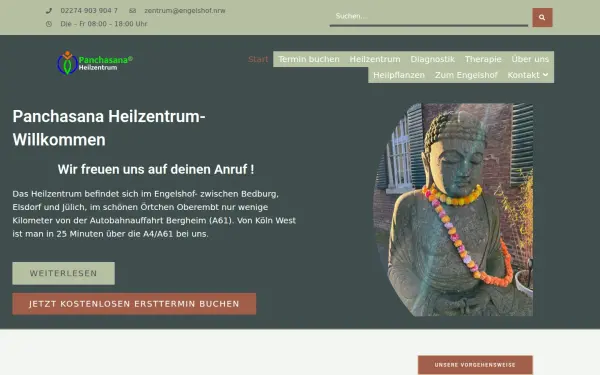Click the opening hours text Die – Fr 08:00 – 18:00 Uhr
This screenshot has width=600, height=375.
pyautogui.click(x=104, y=24)
